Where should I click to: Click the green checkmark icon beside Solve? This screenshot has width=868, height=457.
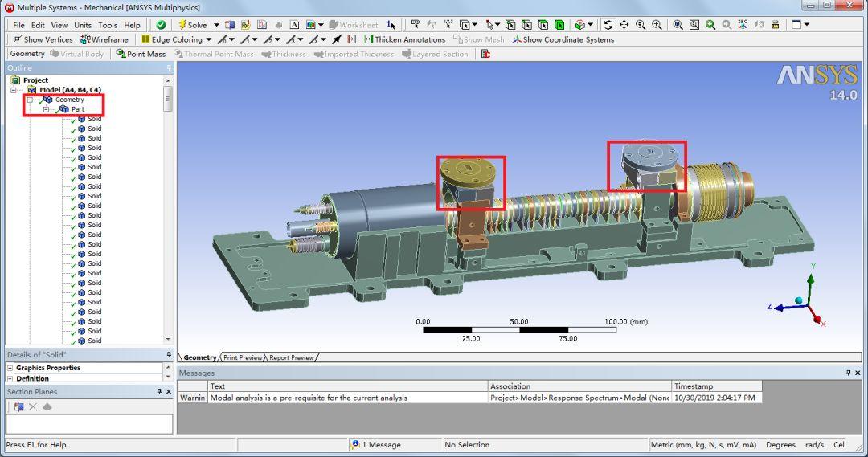pos(161,25)
